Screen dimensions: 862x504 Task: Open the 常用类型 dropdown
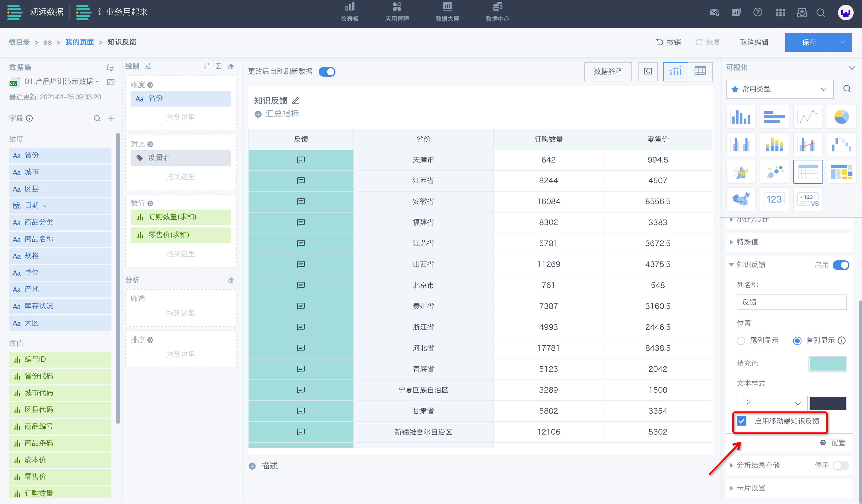click(x=780, y=89)
